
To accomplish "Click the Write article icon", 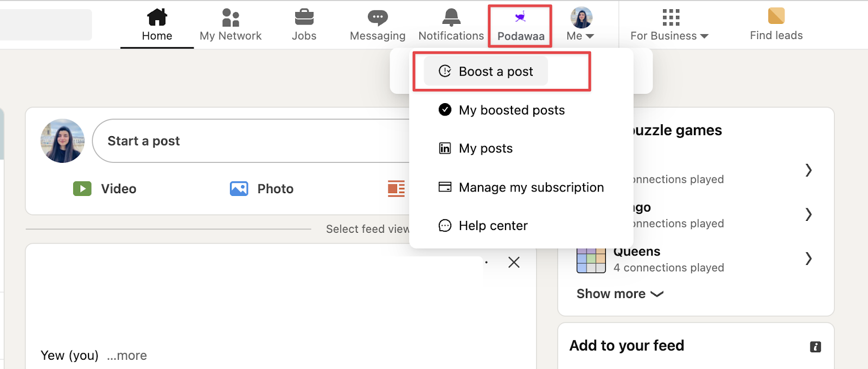I will tap(396, 189).
